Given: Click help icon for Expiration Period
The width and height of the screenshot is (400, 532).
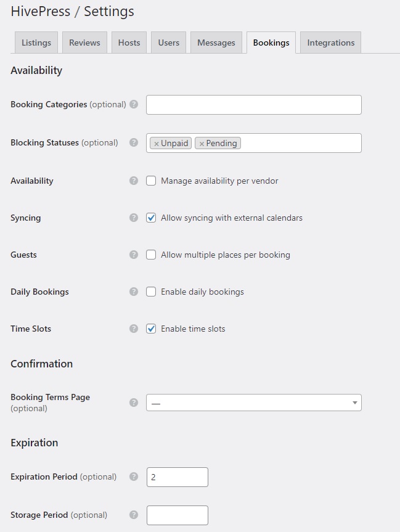Looking at the screenshot, I should coord(134,477).
